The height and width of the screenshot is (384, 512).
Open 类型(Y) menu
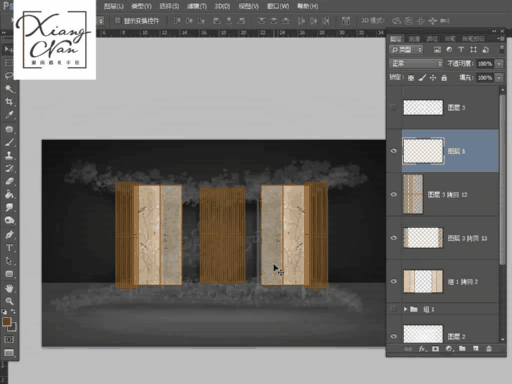[141, 6]
